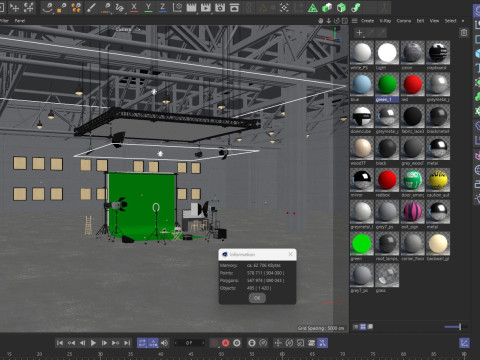Click the dotted selection frame icon
The height and width of the screenshot is (360, 480).
pyautogui.click(x=284, y=8)
